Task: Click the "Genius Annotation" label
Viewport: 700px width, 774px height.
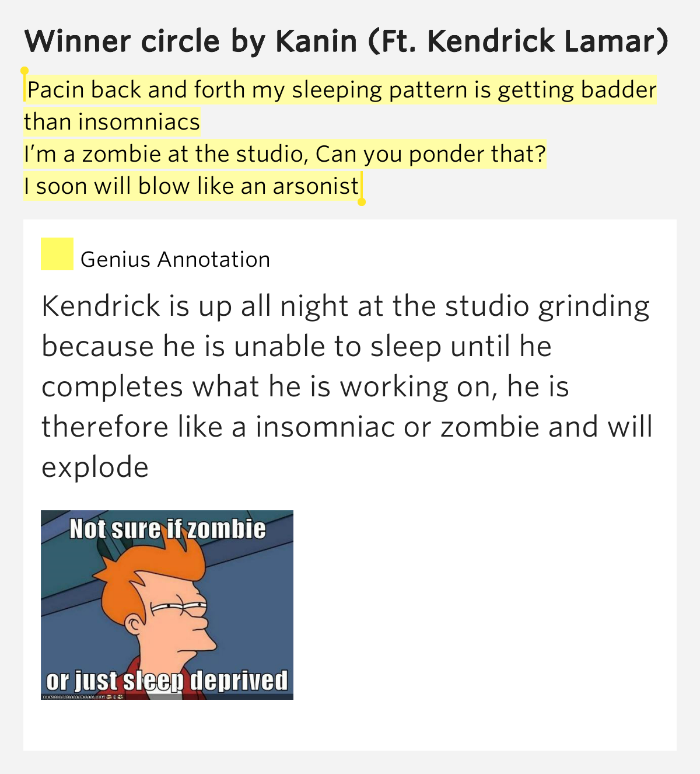Action: [x=175, y=259]
